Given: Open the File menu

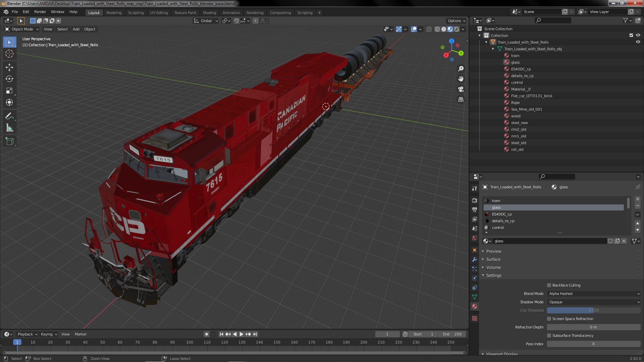Looking at the screenshot, I should pos(15,12).
